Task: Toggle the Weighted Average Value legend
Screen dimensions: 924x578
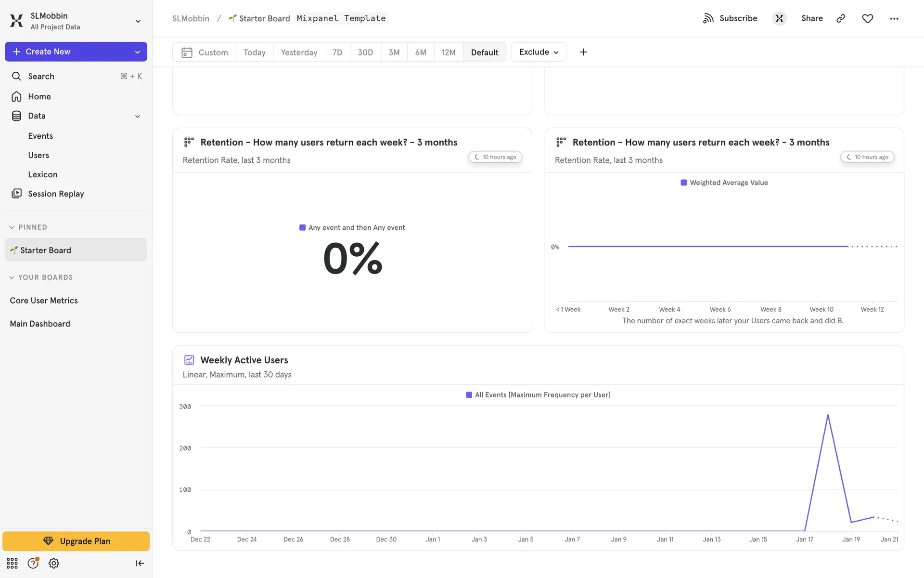Action: click(x=724, y=183)
